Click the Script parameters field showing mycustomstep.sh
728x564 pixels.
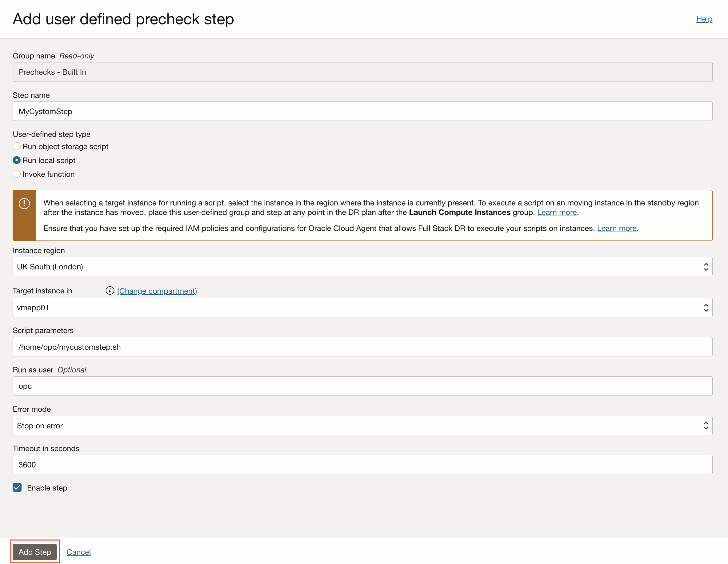point(333,347)
